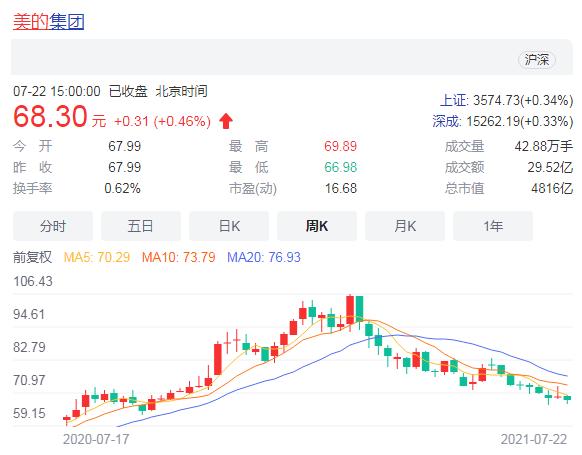Click the first red candle at chart start
This screenshot has height=455, width=582.
click(67, 419)
